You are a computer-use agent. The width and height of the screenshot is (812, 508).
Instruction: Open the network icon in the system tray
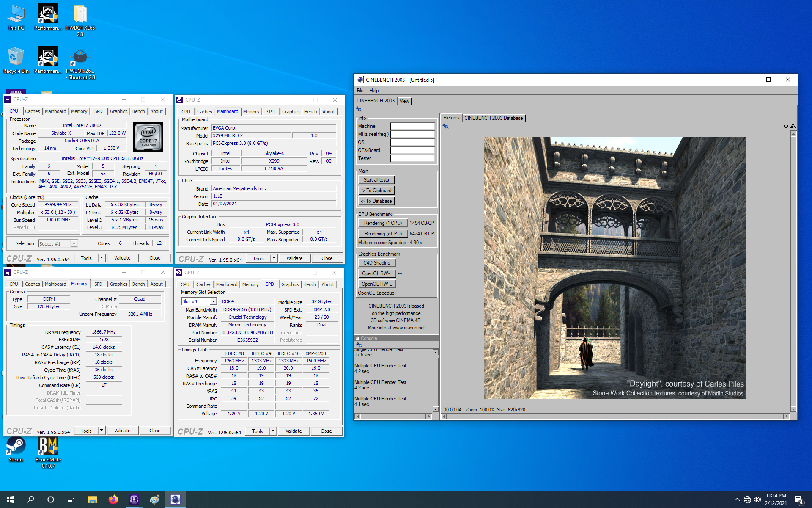coord(747,500)
